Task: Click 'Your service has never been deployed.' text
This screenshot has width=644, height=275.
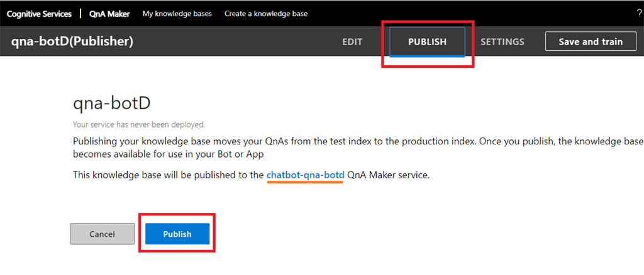Action: point(139,124)
